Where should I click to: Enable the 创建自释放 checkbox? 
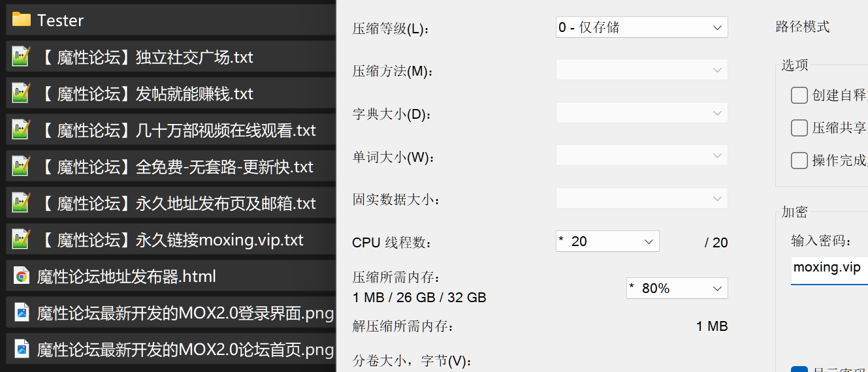[799, 95]
